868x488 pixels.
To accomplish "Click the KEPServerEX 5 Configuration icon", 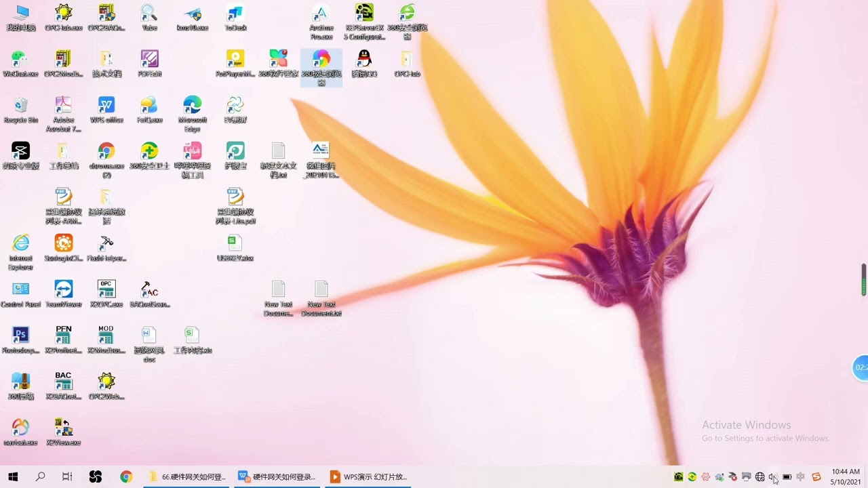I will 364,22.
